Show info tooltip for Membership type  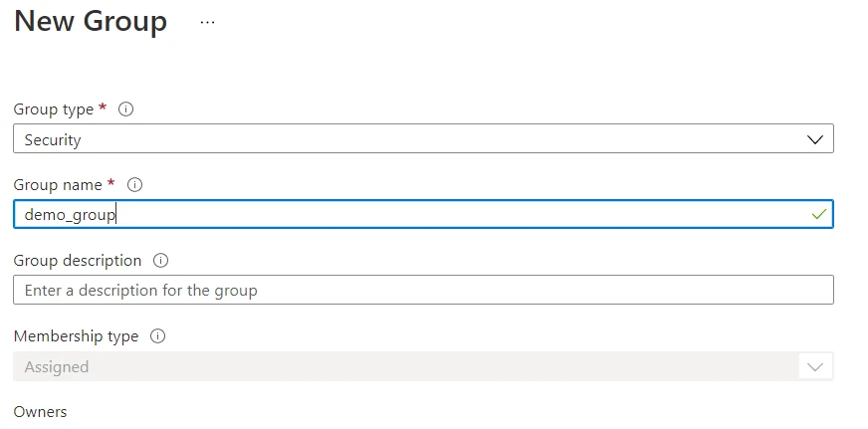(x=157, y=336)
